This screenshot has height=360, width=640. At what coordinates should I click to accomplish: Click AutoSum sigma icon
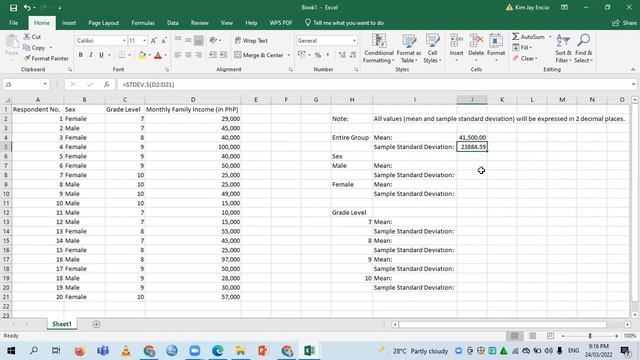[x=516, y=37]
